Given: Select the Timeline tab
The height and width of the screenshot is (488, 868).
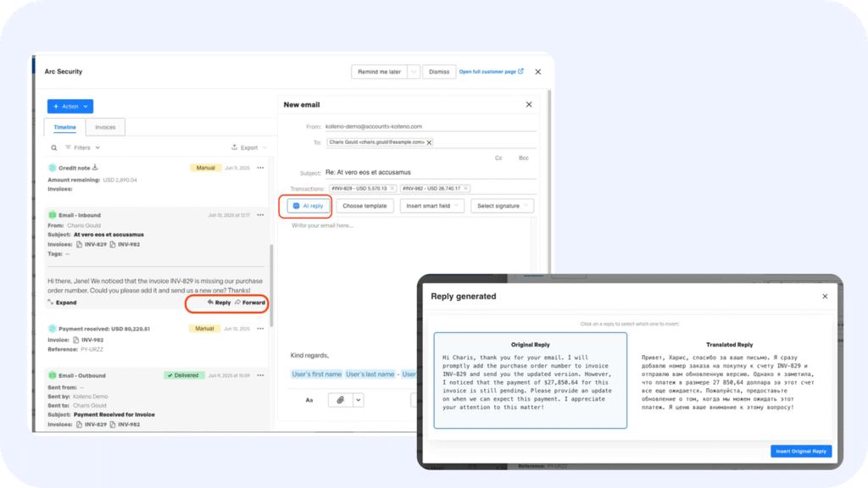Looking at the screenshot, I should coord(65,127).
